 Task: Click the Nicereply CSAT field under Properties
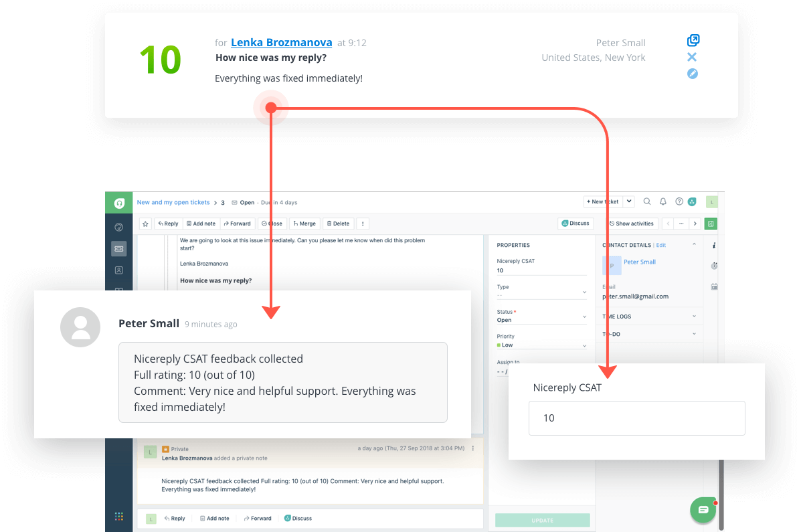(541, 270)
